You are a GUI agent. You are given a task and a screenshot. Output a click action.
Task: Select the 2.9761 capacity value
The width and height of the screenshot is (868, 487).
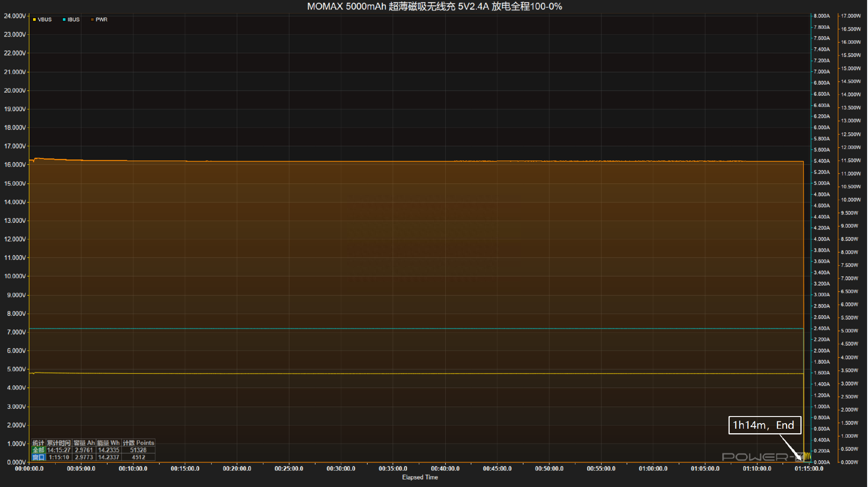click(84, 450)
